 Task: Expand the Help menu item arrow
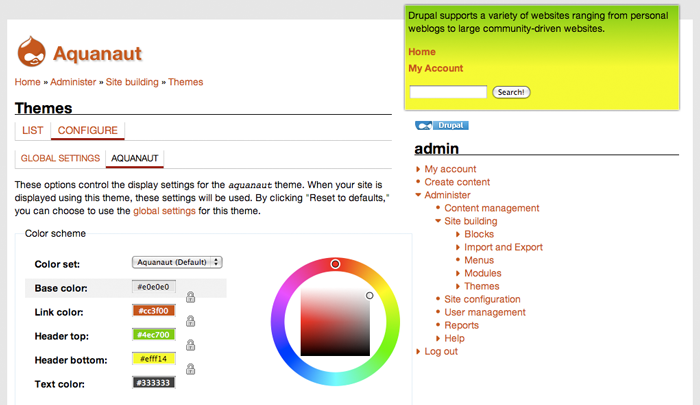pos(438,338)
